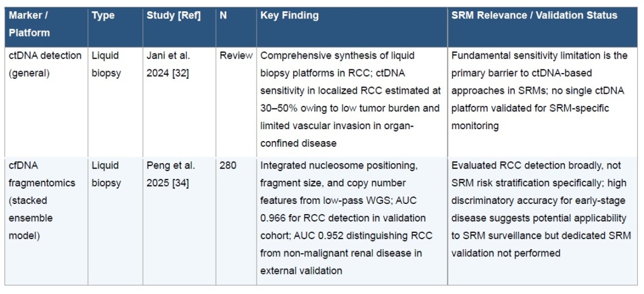
Task: Select "Liquid biopsy" type in ctDNA row
Action: pyautogui.click(x=106, y=64)
